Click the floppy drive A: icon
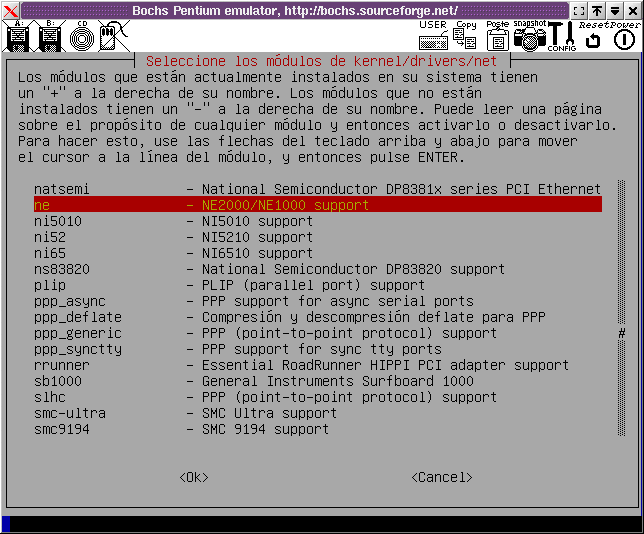644x534 pixels. coord(17,38)
